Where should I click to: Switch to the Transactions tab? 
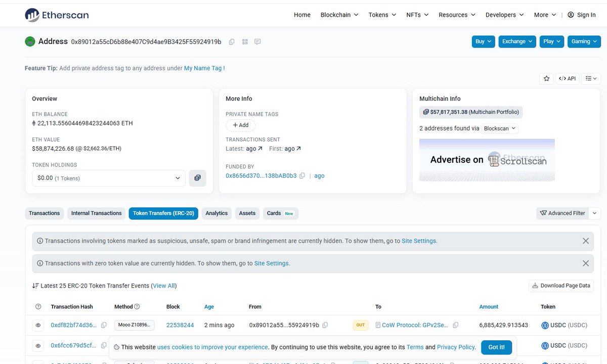point(44,213)
